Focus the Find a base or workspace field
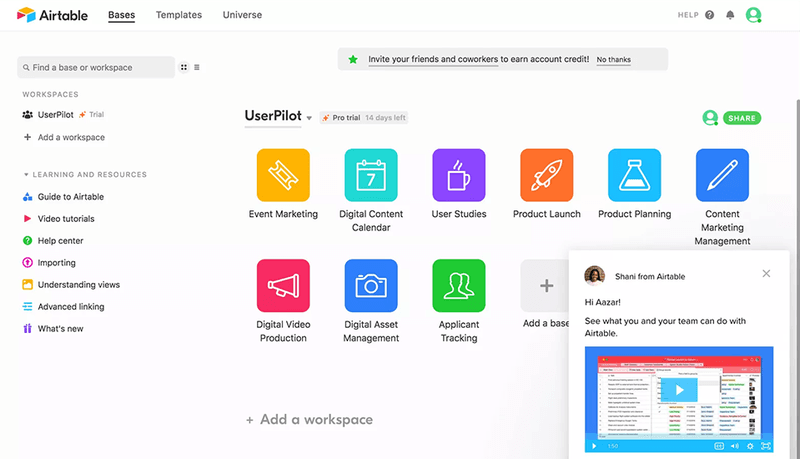Image resolution: width=800 pixels, height=459 pixels. (96, 67)
